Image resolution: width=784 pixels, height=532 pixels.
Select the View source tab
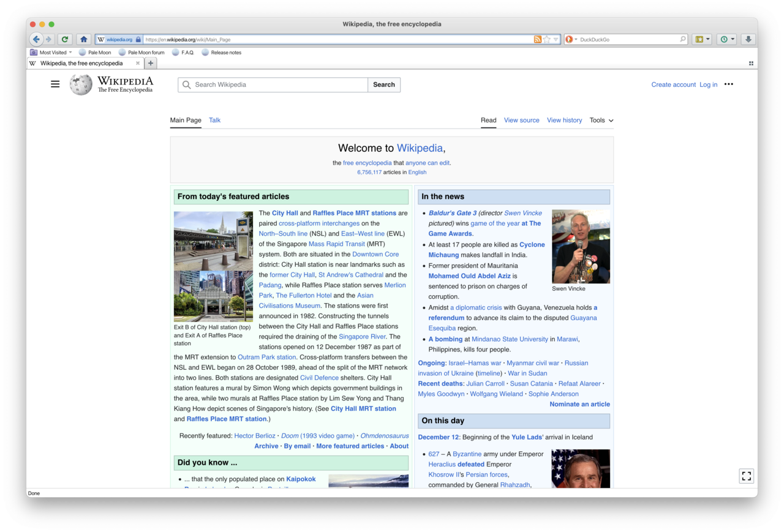pyautogui.click(x=521, y=120)
